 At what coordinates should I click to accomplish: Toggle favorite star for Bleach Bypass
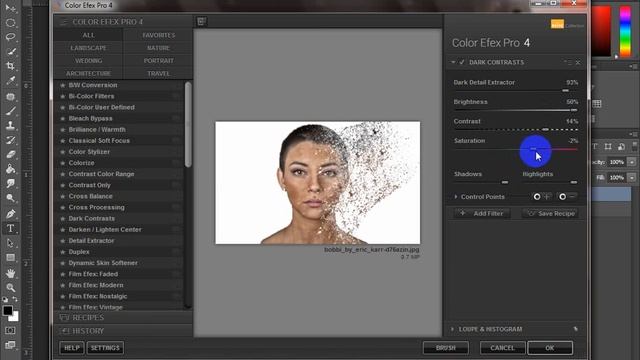coord(62,118)
